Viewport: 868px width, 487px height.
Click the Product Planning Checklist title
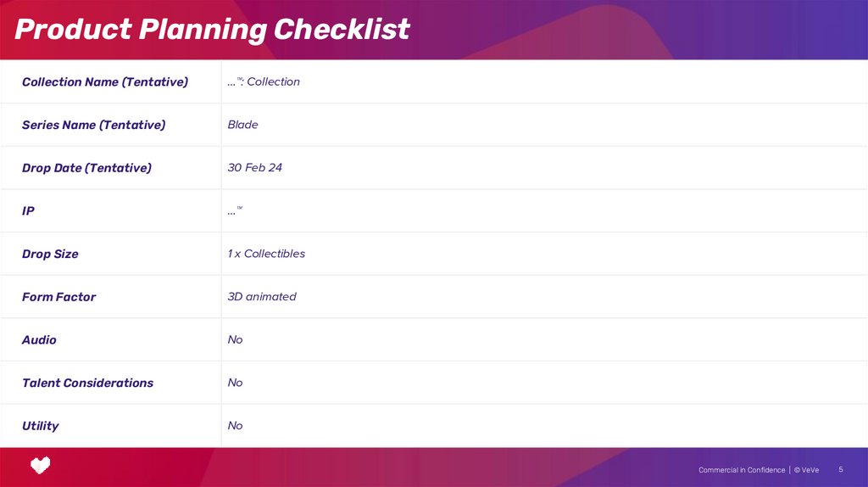tap(212, 30)
